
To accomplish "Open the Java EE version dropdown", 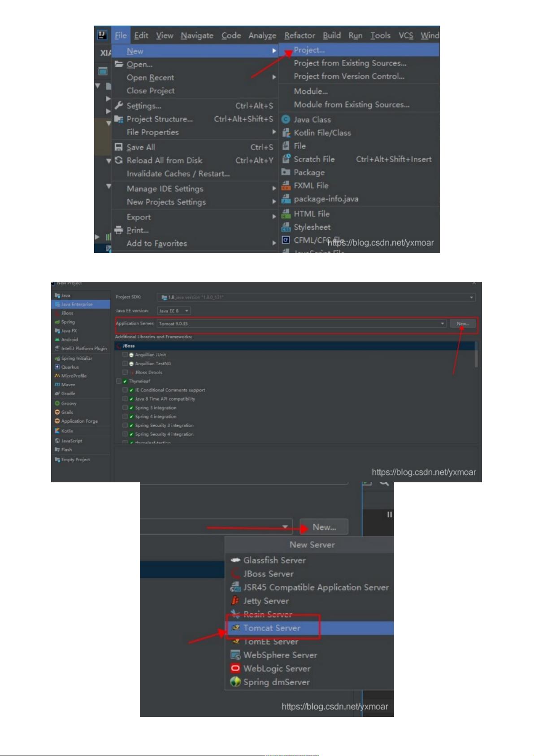I will pos(174,310).
